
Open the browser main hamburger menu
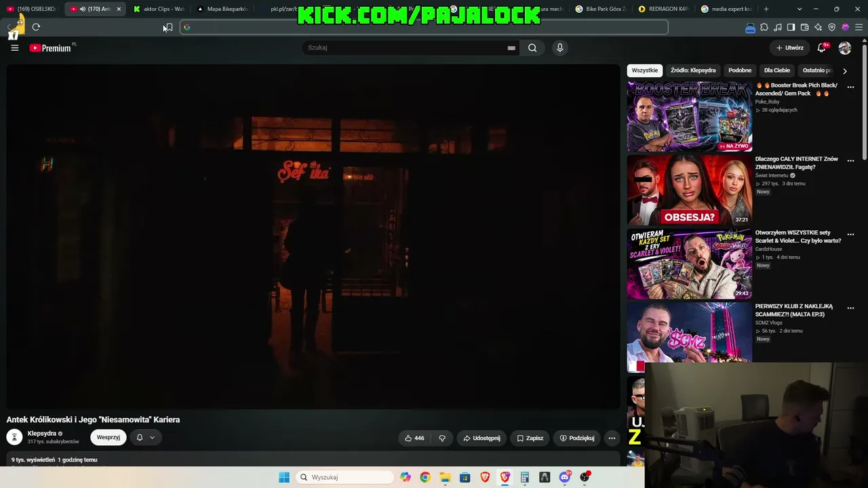tap(859, 27)
